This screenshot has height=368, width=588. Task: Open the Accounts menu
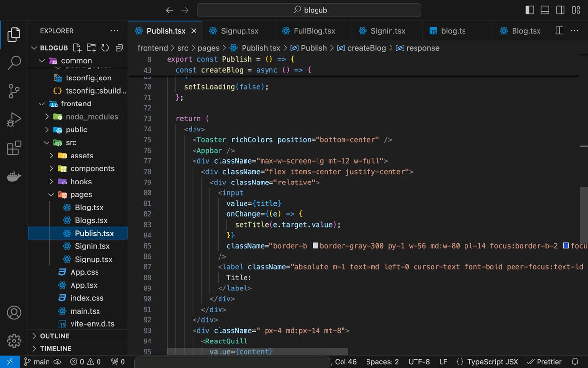click(x=14, y=313)
